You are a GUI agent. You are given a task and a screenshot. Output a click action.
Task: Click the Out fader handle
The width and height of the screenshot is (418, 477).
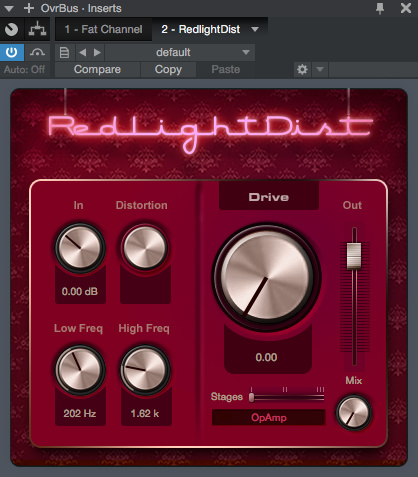pyautogui.click(x=354, y=256)
